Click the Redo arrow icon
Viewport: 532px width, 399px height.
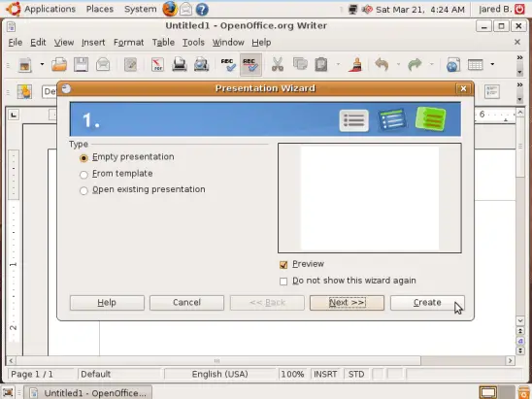tap(415, 64)
